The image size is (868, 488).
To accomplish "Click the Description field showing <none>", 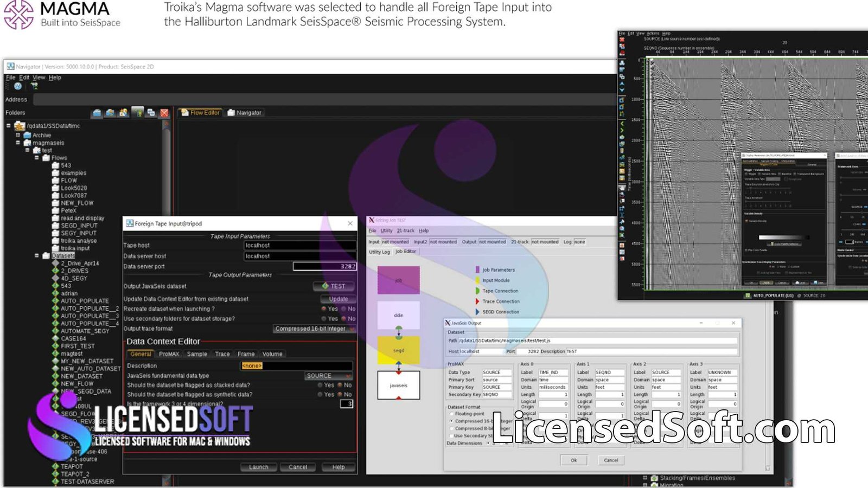I will coord(297,366).
